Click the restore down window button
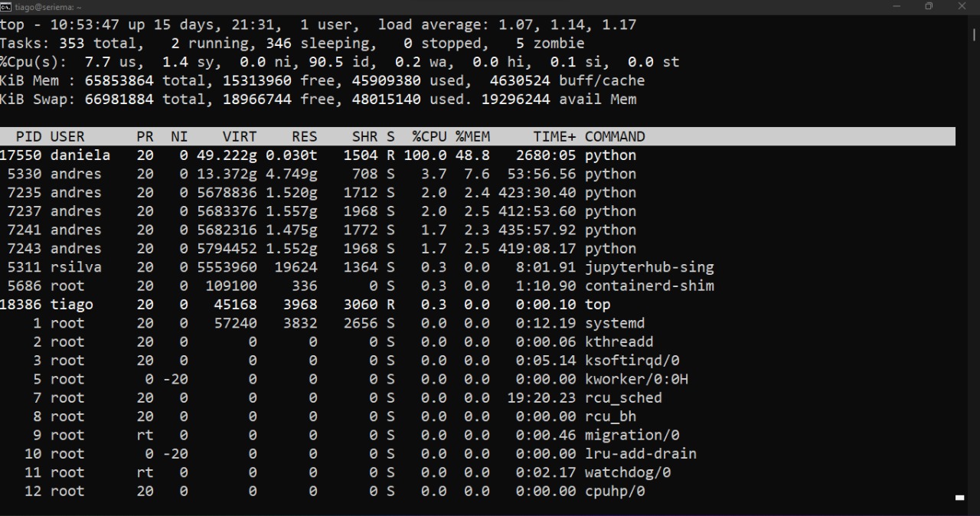980x516 pixels. [x=929, y=6]
